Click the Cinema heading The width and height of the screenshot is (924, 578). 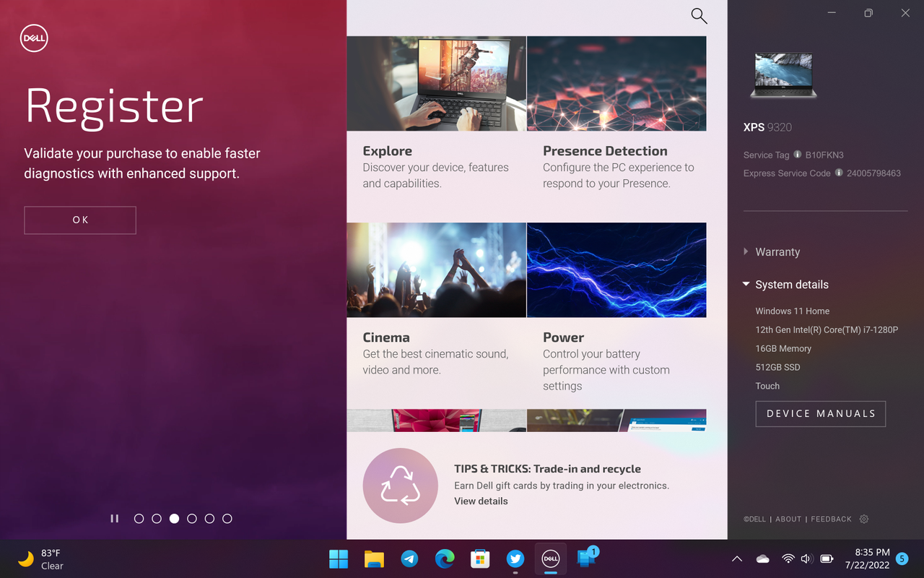386,337
